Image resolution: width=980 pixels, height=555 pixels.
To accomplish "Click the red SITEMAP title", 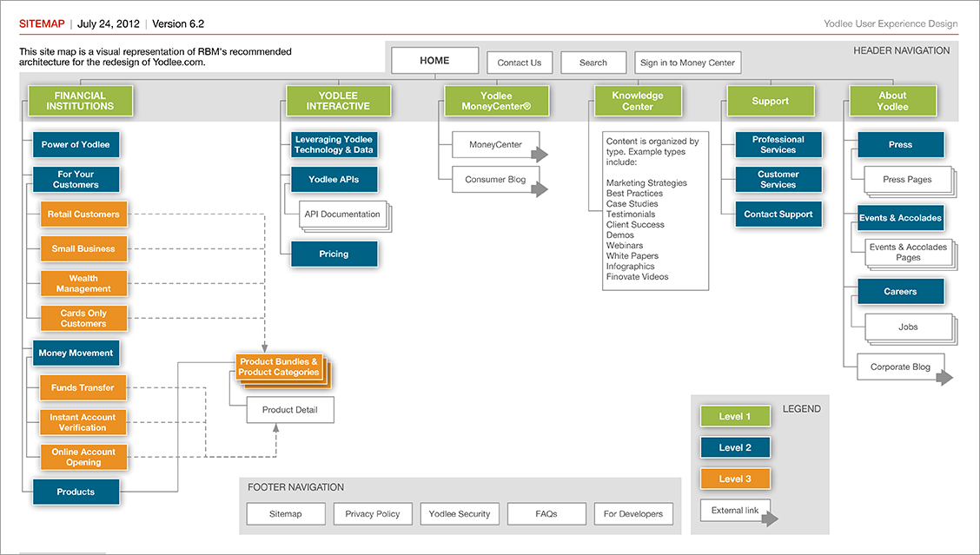I will coord(42,23).
